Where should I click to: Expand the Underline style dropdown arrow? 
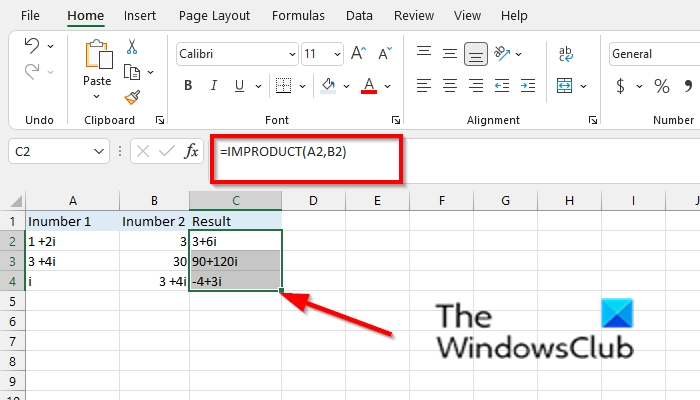click(258, 86)
